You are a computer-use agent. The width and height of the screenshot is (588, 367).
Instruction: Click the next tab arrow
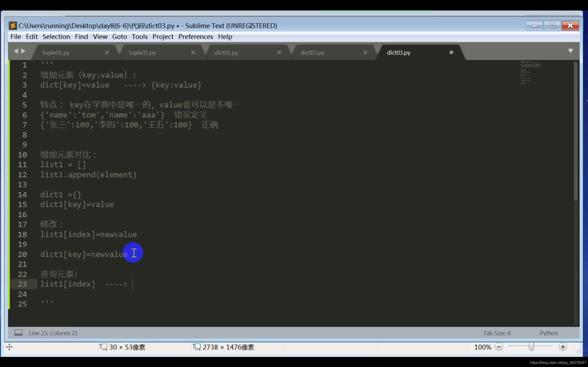coord(23,51)
